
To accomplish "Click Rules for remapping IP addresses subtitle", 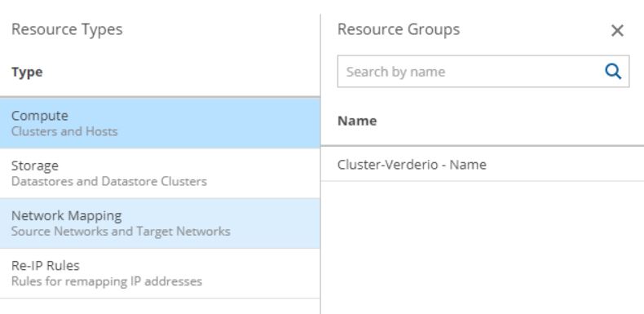I will pyautogui.click(x=107, y=281).
